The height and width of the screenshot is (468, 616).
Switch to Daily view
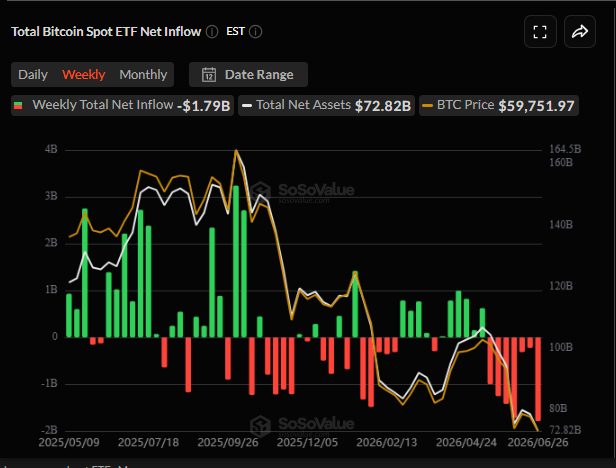click(33, 75)
